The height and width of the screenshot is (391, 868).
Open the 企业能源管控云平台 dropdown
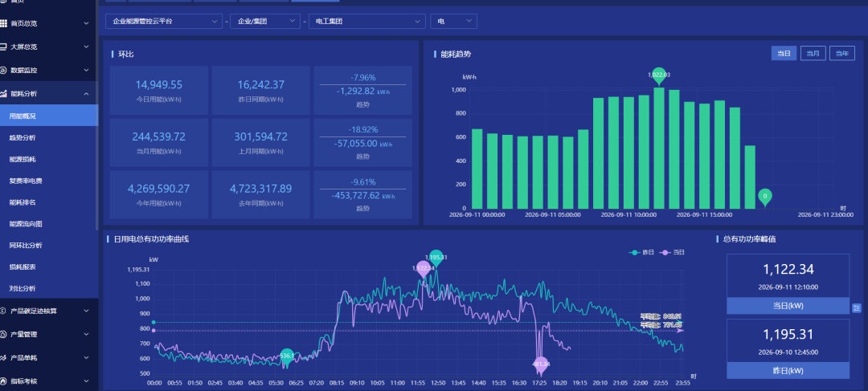[164, 21]
